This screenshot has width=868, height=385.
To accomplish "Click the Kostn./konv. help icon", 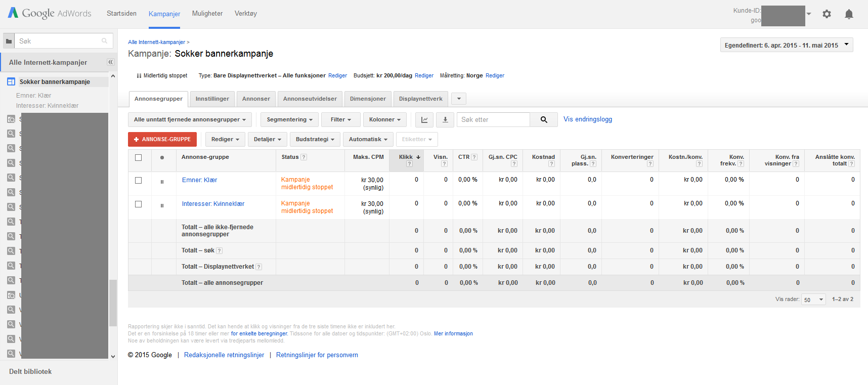I will (x=700, y=163).
